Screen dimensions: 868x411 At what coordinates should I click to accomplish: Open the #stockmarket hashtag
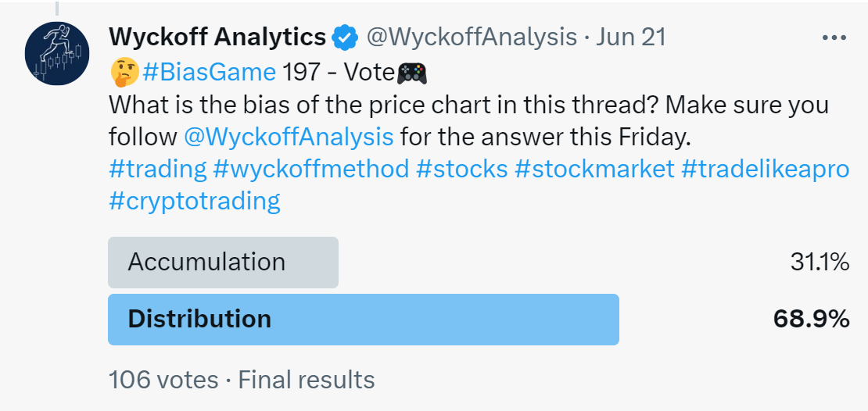594,169
